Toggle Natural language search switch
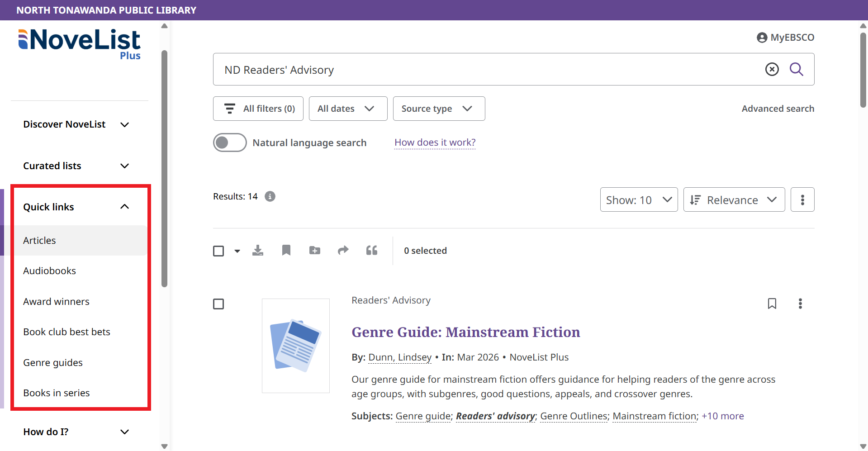The height and width of the screenshot is (451, 868). pyautogui.click(x=230, y=142)
